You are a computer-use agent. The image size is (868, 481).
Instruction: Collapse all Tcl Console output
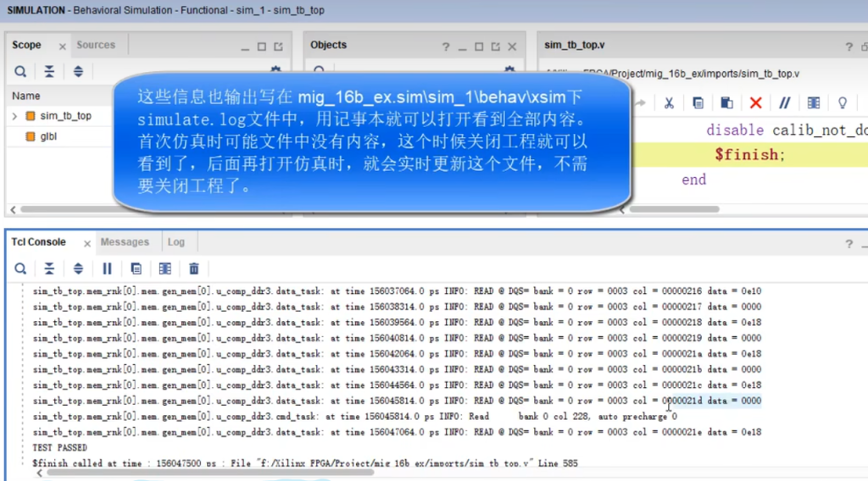tap(49, 268)
